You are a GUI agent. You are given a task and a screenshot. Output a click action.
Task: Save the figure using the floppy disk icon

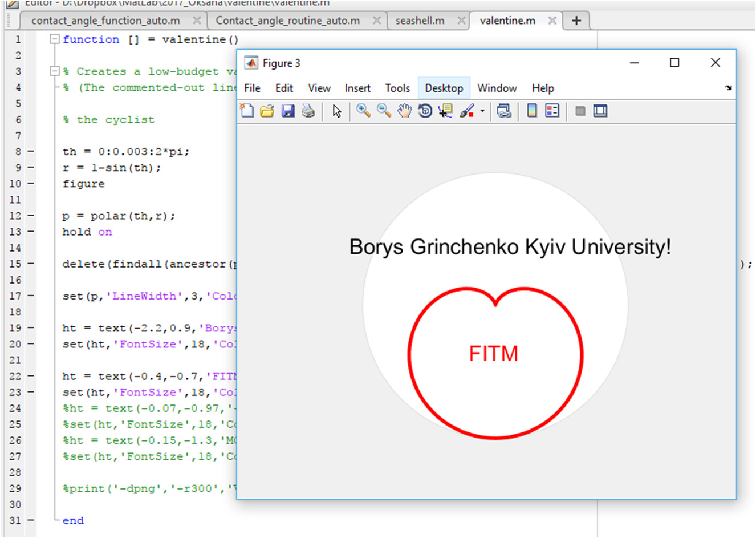(x=288, y=111)
